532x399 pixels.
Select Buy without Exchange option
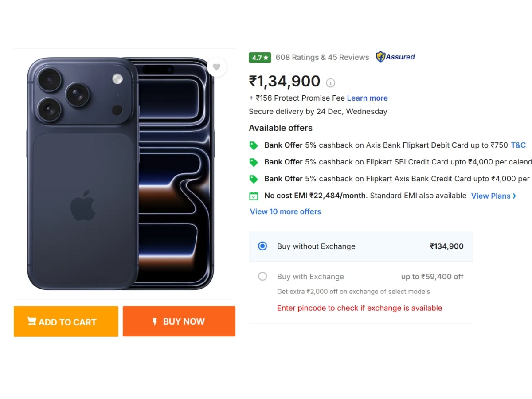tap(263, 246)
